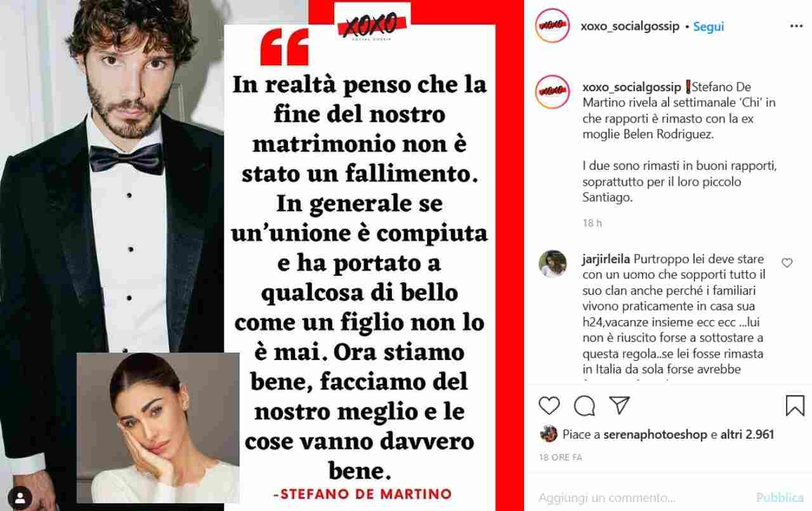Image resolution: width=812 pixels, height=511 pixels.
Task: Click the inset photo of the woman
Action: 158,428
